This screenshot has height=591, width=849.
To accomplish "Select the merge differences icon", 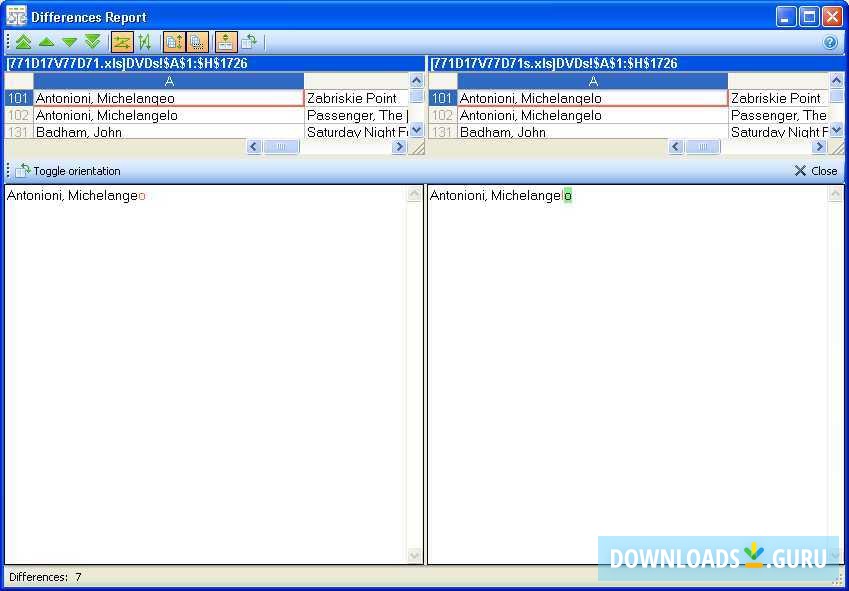I will (x=147, y=41).
